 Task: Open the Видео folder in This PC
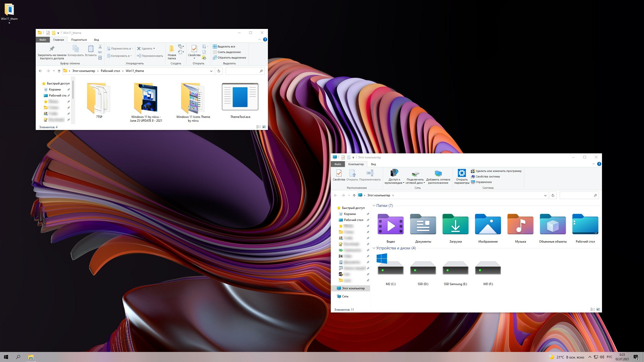pyautogui.click(x=390, y=224)
